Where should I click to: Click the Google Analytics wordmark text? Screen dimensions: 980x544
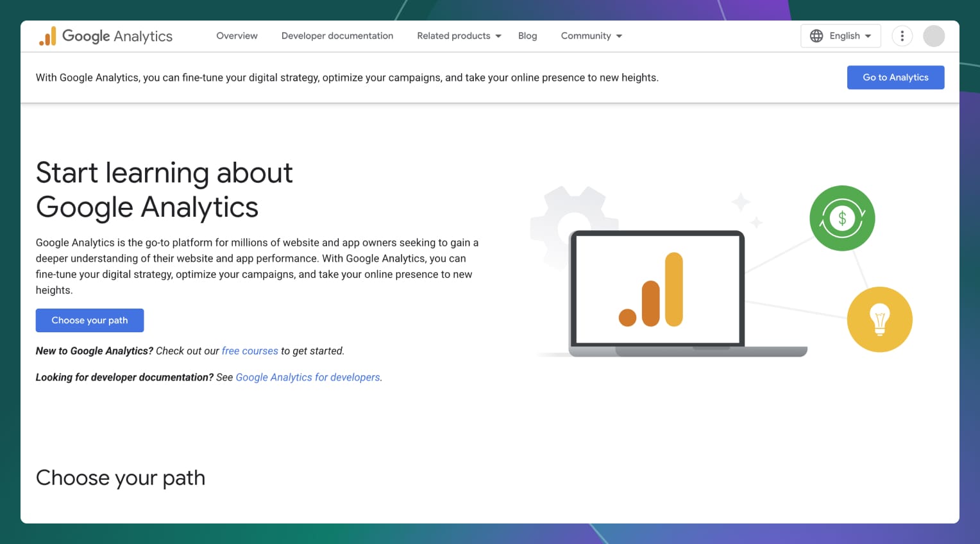point(117,37)
